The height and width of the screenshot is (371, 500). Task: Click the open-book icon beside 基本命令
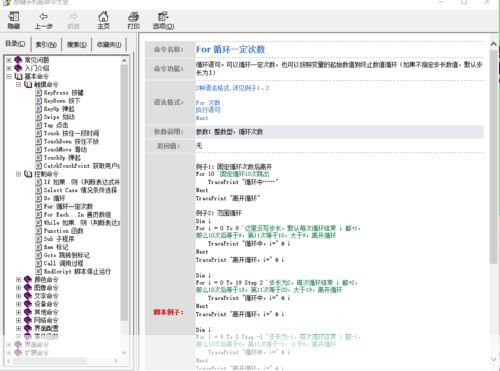pyautogui.click(x=19, y=76)
